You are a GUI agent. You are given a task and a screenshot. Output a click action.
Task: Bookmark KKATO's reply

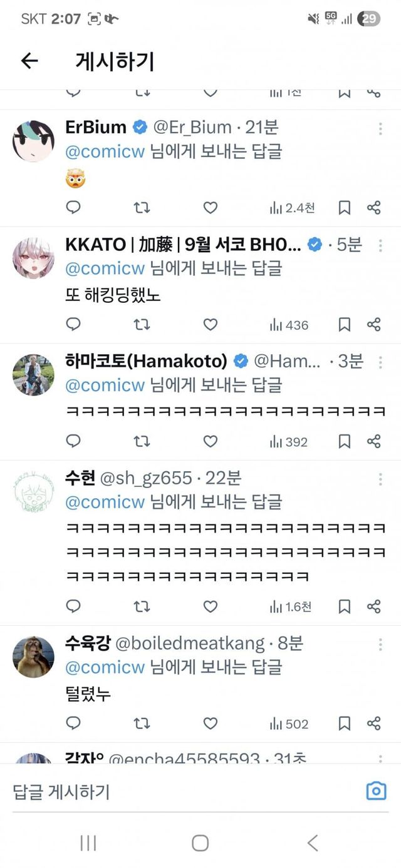pos(344,325)
